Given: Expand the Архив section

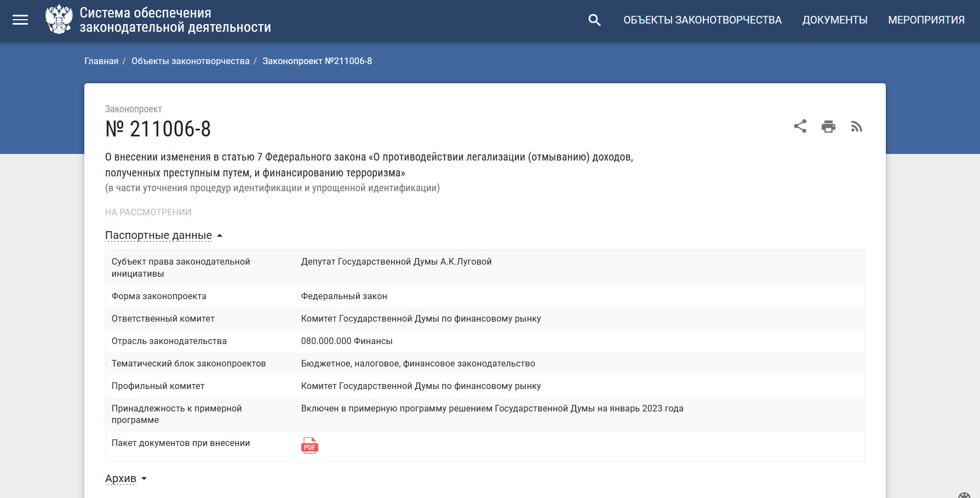Looking at the screenshot, I should pos(125,479).
